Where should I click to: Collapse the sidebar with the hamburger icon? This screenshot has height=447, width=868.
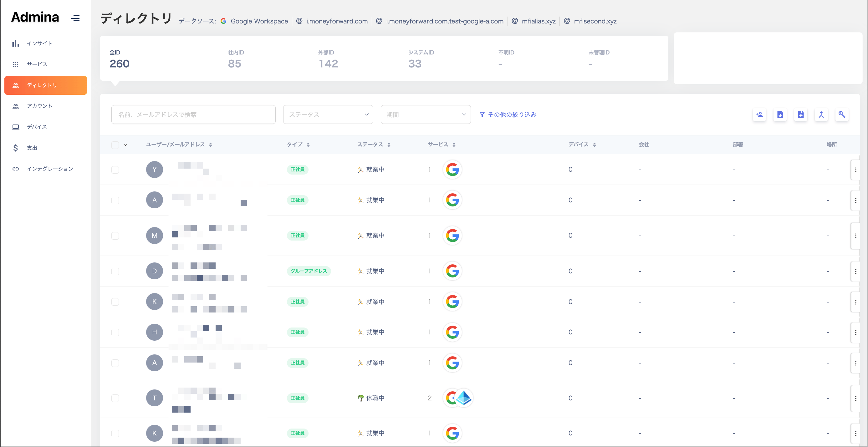click(x=75, y=18)
